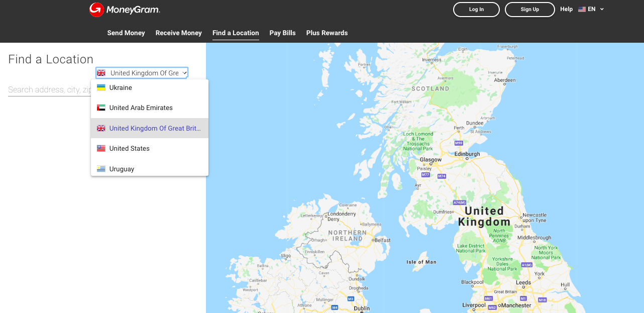Click the Sign Up button
The width and height of the screenshot is (644, 313).
click(x=529, y=9)
